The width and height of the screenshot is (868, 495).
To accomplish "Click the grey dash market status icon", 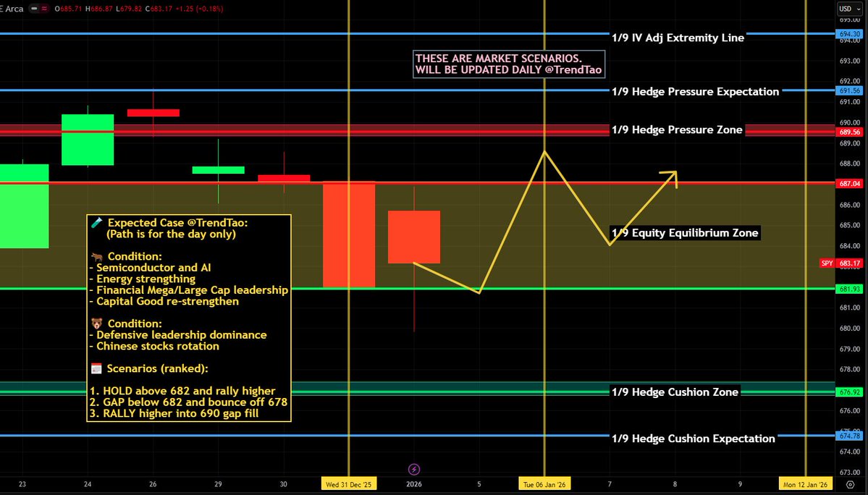I will tap(34, 9).
